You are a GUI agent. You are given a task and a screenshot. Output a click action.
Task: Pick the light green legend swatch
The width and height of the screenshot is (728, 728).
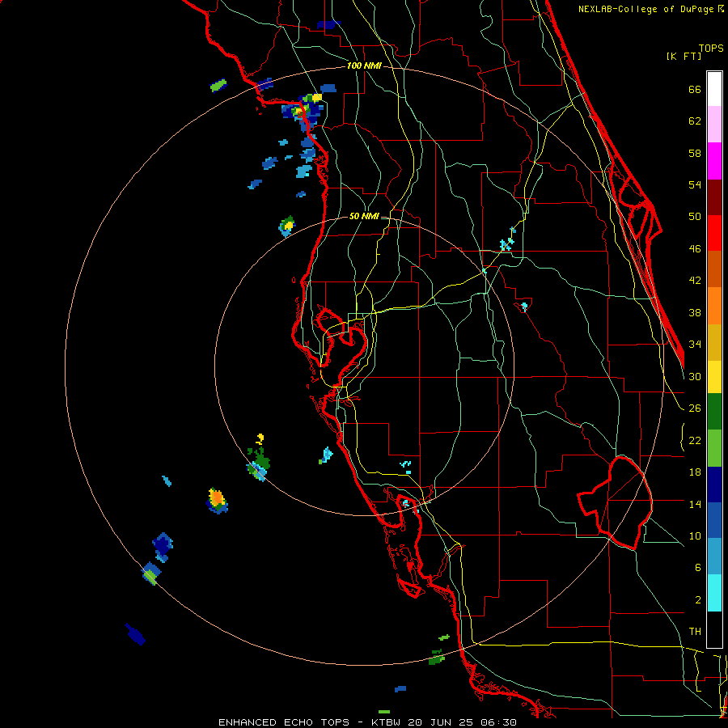(x=714, y=448)
